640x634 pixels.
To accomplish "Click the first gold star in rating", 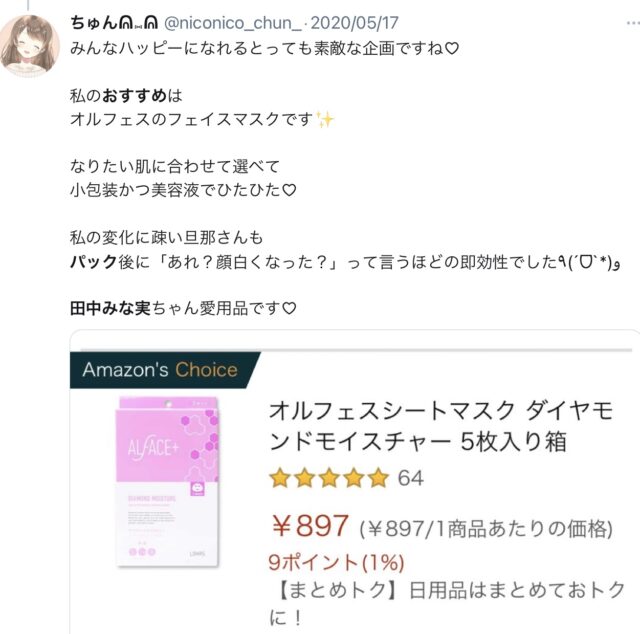I will point(280,478).
